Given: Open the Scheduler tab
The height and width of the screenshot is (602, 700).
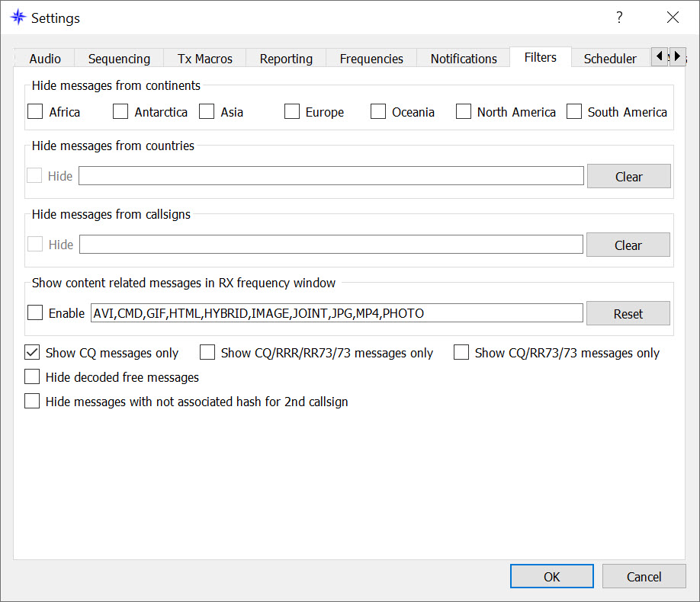Looking at the screenshot, I should pyautogui.click(x=610, y=59).
